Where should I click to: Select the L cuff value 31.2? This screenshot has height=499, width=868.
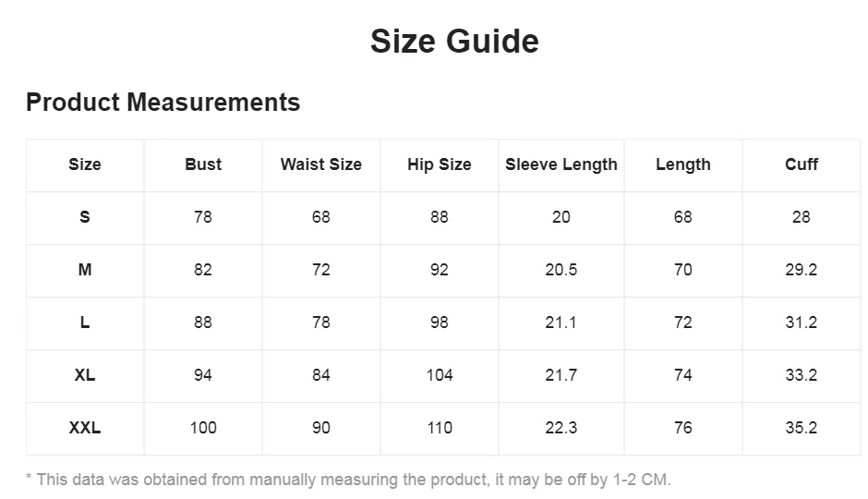tap(802, 323)
